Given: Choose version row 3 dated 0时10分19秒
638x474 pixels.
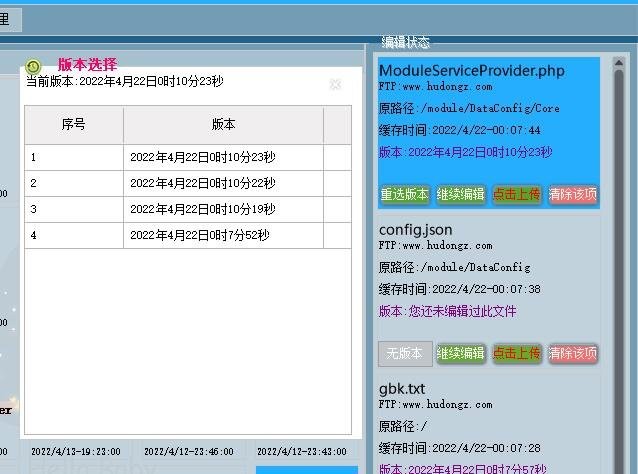Looking at the screenshot, I should pyautogui.click(x=188, y=209).
